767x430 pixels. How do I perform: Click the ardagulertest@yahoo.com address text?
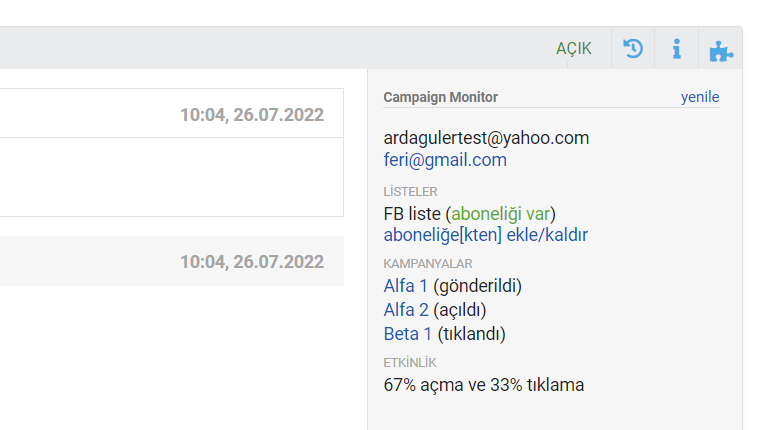pyautogui.click(x=486, y=138)
